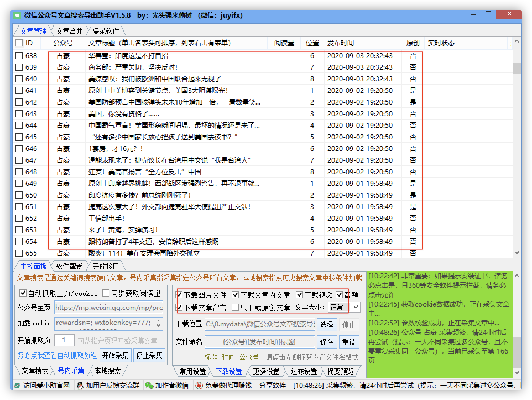Open the 登录软件 tab
This screenshot has height=400, width=532.
(106, 31)
